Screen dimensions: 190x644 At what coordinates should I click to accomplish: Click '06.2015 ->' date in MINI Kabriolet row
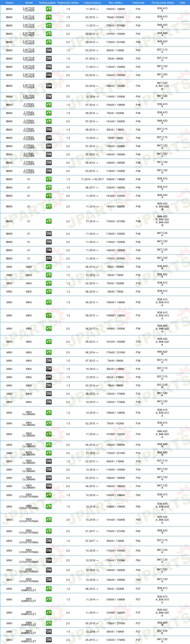click(92, 589)
